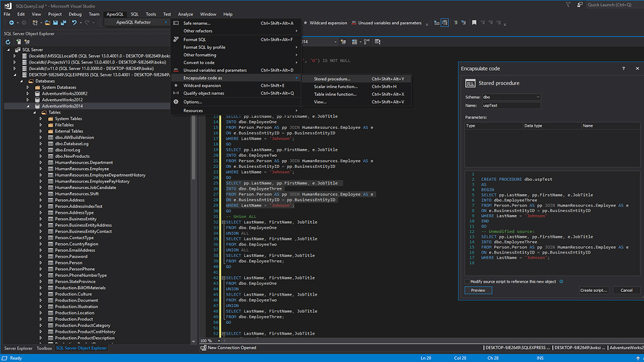Image resolution: width=644 pixels, height=362 pixels.
Task: Open help via the question mark in Encapsulate code
Action: click(623, 69)
